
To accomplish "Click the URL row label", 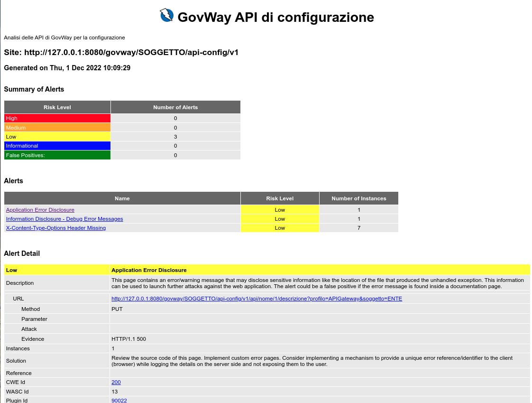I will coord(18,299).
